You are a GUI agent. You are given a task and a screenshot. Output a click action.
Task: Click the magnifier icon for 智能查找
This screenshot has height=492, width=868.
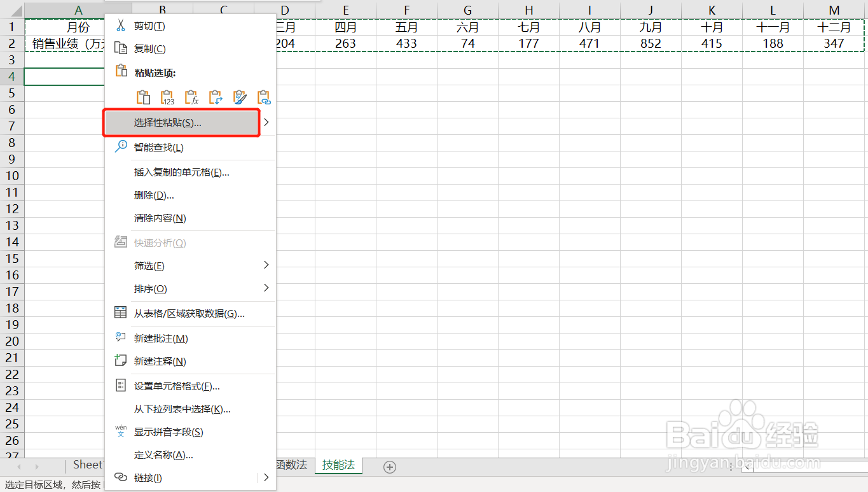point(121,147)
